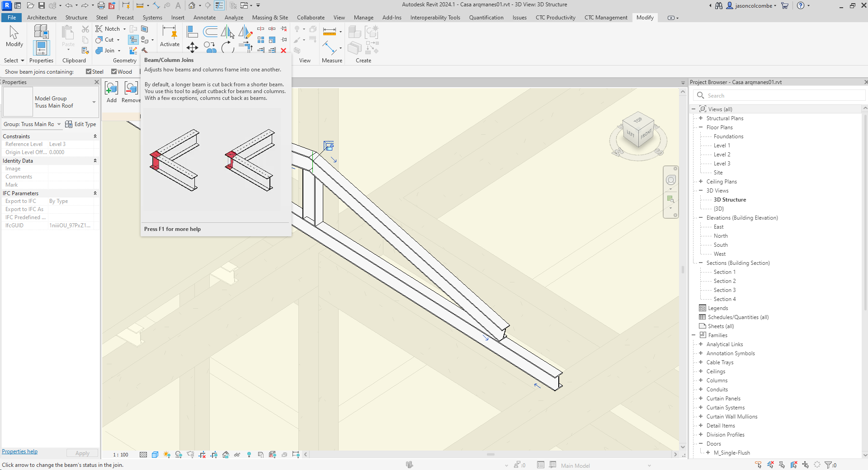868x470 pixels.
Task: Open the Sun Settings on view control bar
Action: pyautogui.click(x=166, y=455)
